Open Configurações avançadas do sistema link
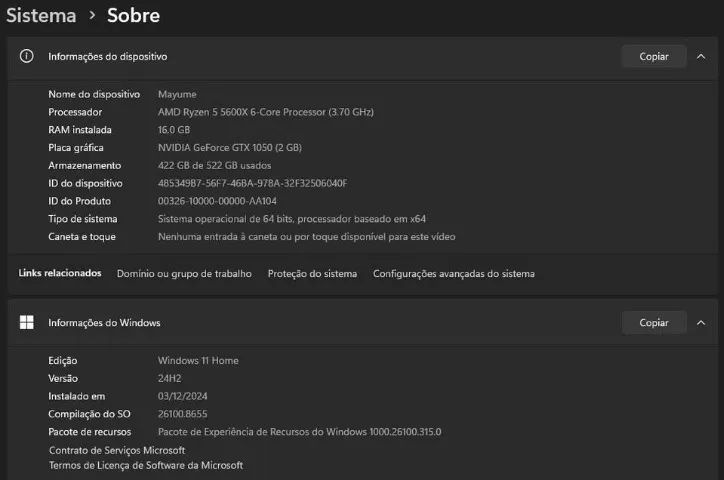 click(454, 274)
